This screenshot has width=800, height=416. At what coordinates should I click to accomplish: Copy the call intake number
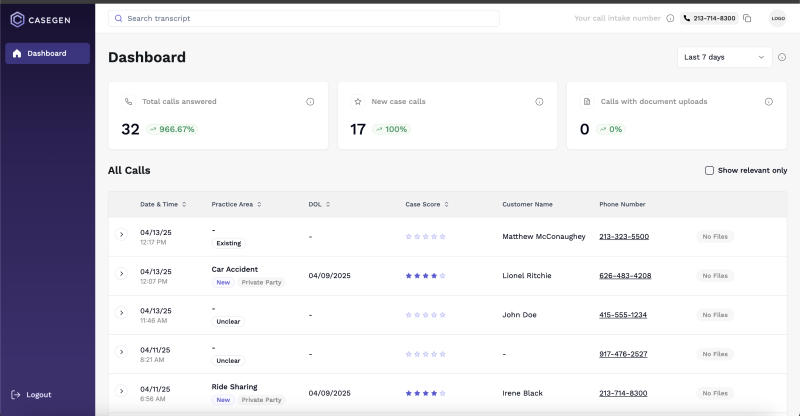point(747,18)
